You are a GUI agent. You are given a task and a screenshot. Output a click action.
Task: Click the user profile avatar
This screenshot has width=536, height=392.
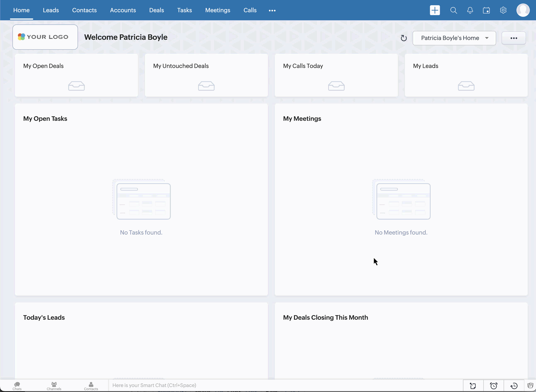pos(523,10)
